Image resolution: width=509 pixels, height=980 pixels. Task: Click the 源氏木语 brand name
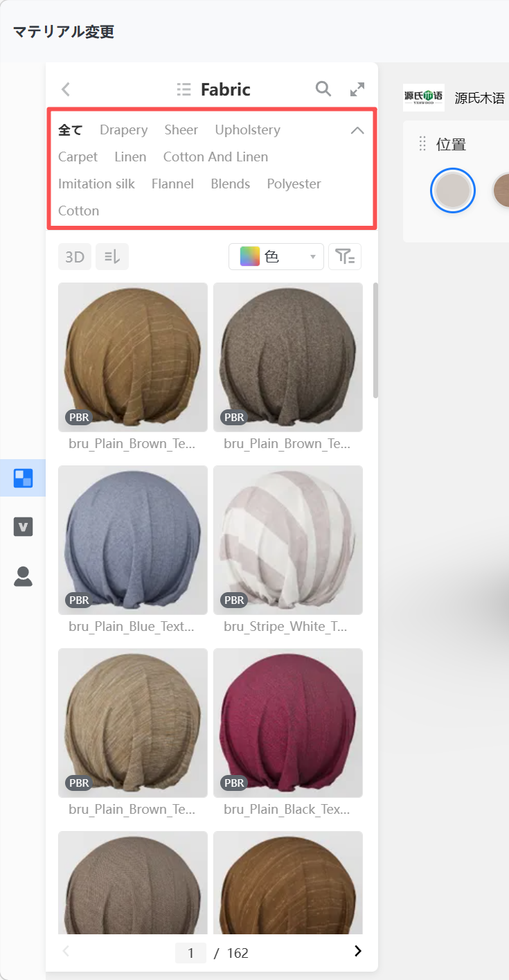pyautogui.click(x=480, y=98)
